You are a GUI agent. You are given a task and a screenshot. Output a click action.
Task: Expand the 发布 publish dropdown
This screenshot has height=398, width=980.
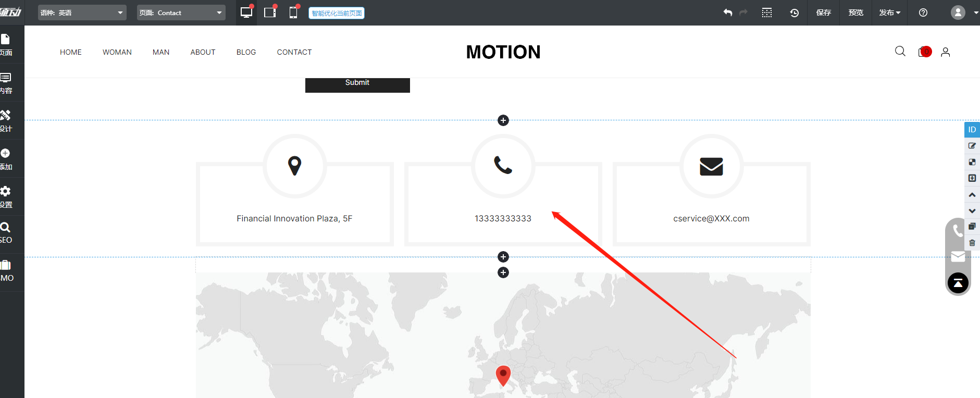tap(889, 13)
